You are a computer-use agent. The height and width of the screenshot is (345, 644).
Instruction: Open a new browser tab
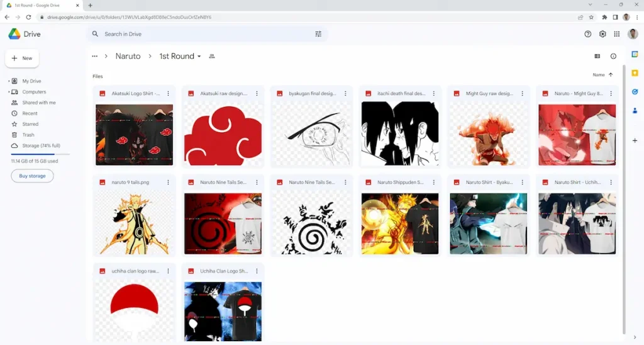91,5
